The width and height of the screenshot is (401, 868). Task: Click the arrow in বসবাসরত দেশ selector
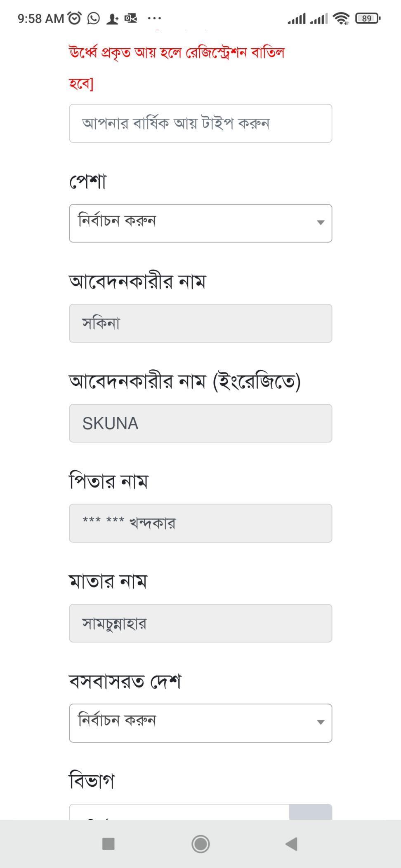click(x=320, y=722)
